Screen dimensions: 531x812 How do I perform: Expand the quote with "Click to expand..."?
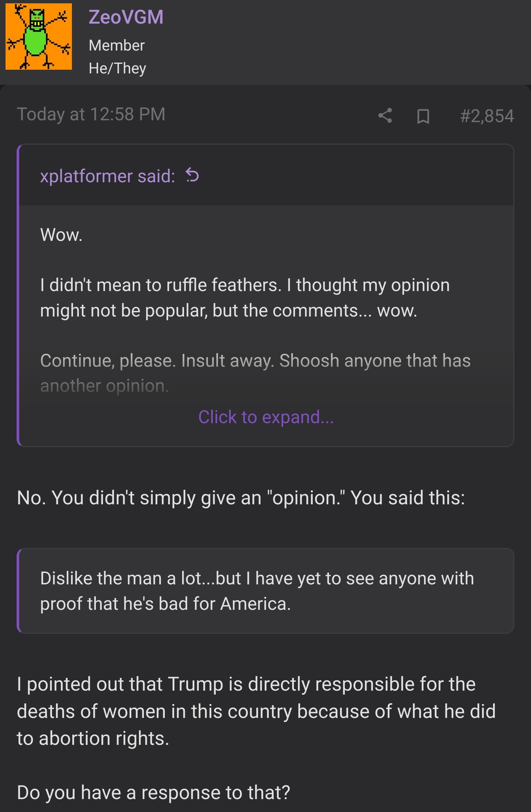pyautogui.click(x=266, y=417)
